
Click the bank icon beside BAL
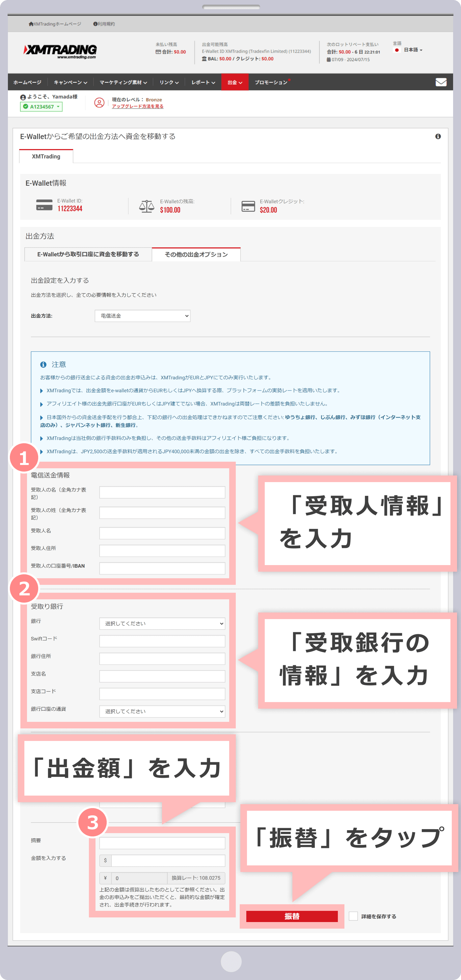[x=204, y=59]
